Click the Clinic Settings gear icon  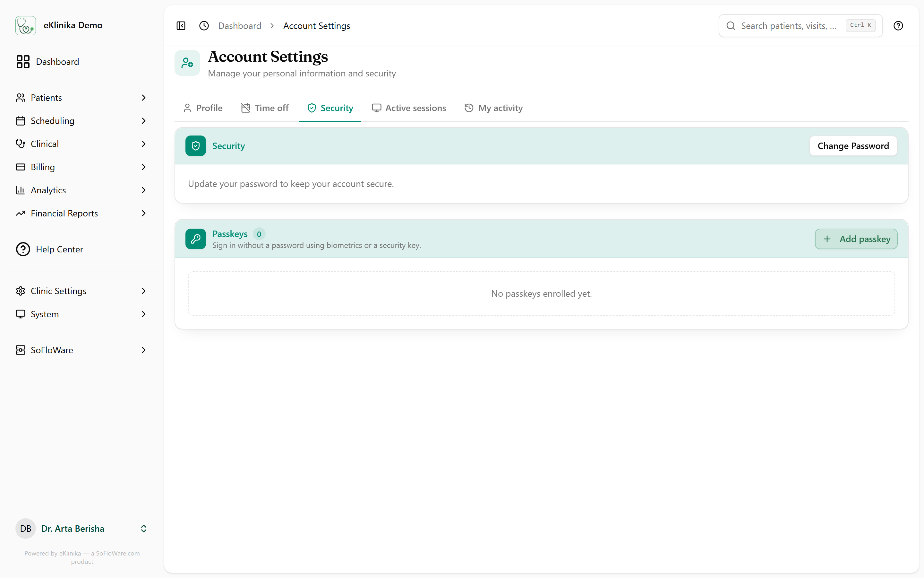coord(21,291)
